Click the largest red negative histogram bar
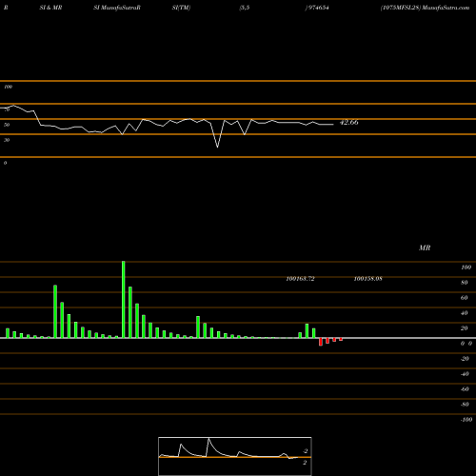 321,342
